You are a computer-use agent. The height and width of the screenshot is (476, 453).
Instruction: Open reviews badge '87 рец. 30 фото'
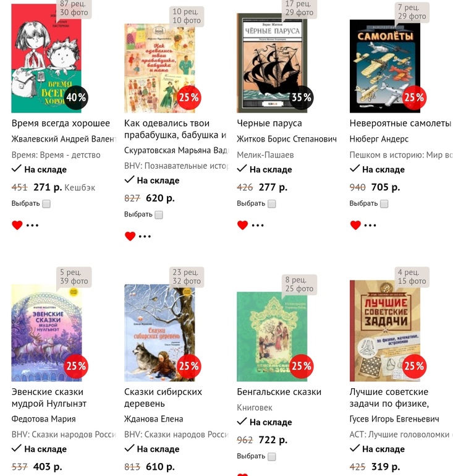pos(74,8)
